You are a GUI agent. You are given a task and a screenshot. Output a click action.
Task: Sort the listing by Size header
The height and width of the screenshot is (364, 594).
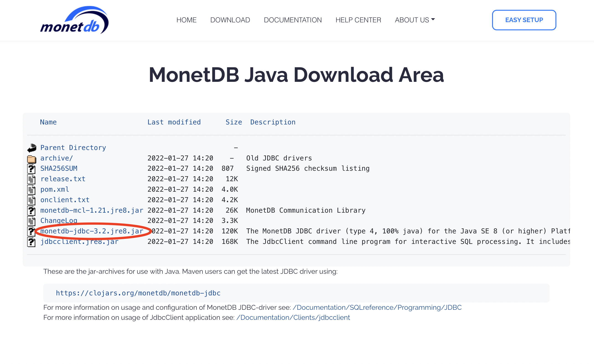point(233,122)
